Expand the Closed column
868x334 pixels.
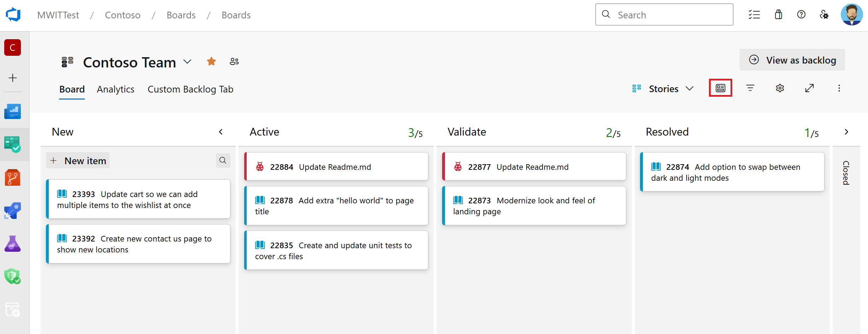tap(846, 132)
